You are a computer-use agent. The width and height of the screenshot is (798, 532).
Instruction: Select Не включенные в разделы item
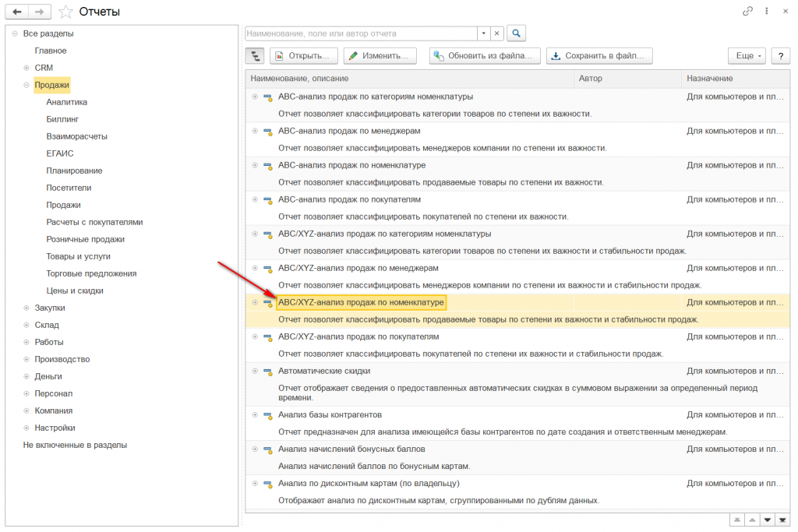tap(75, 445)
